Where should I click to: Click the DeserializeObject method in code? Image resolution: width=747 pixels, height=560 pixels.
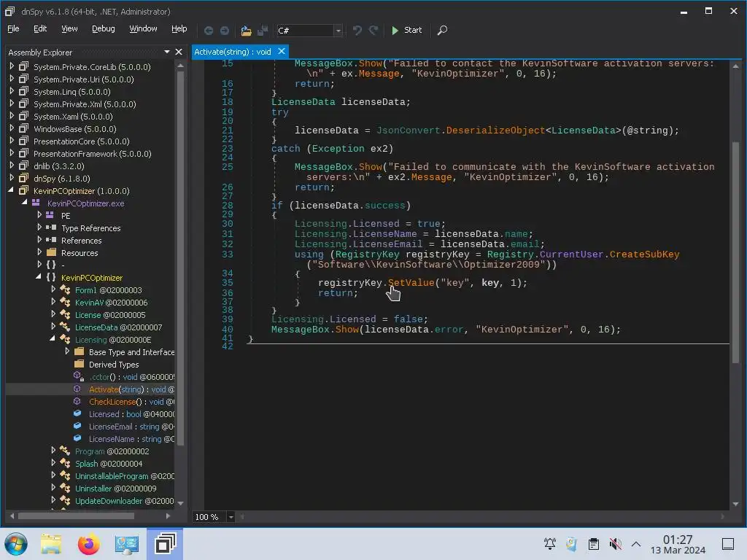tap(495, 131)
